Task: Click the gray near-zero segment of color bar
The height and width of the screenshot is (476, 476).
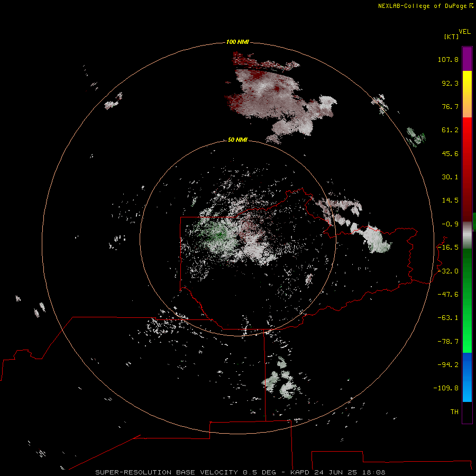Action: [467, 235]
